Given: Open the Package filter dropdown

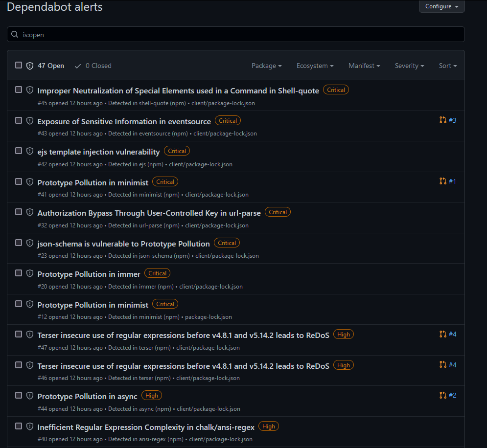Looking at the screenshot, I should pyautogui.click(x=266, y=66).
